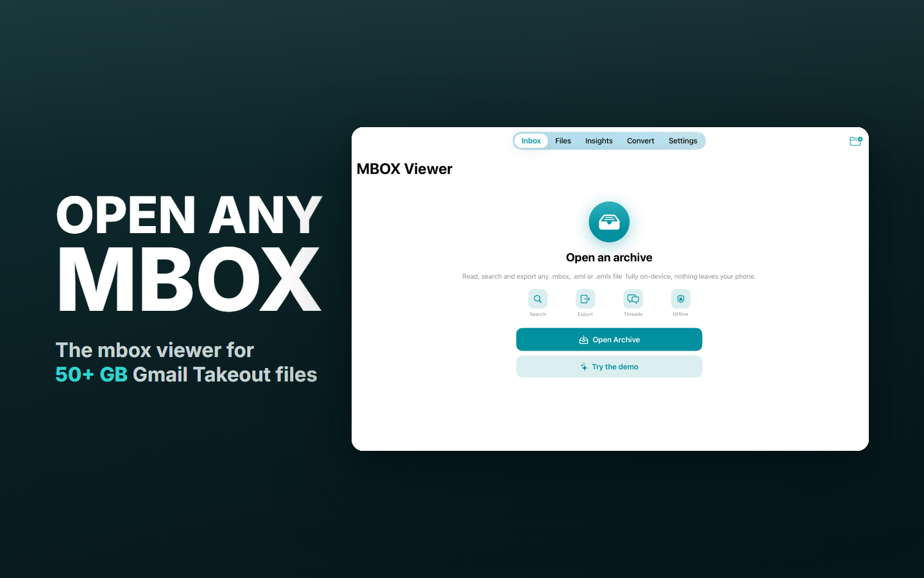Select the Search feature icon
Image resolution: width=924 pixels, height=578 pixels.
click(x=538, y=299)
